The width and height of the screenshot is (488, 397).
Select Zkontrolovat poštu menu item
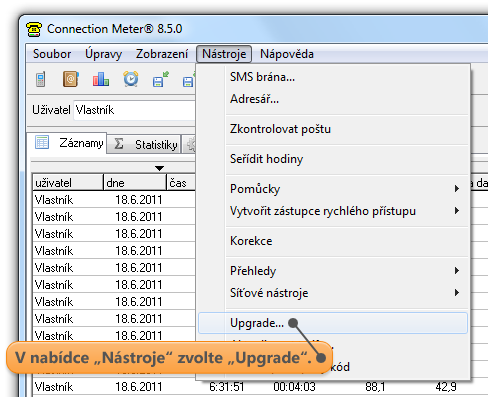click(333, 129)
